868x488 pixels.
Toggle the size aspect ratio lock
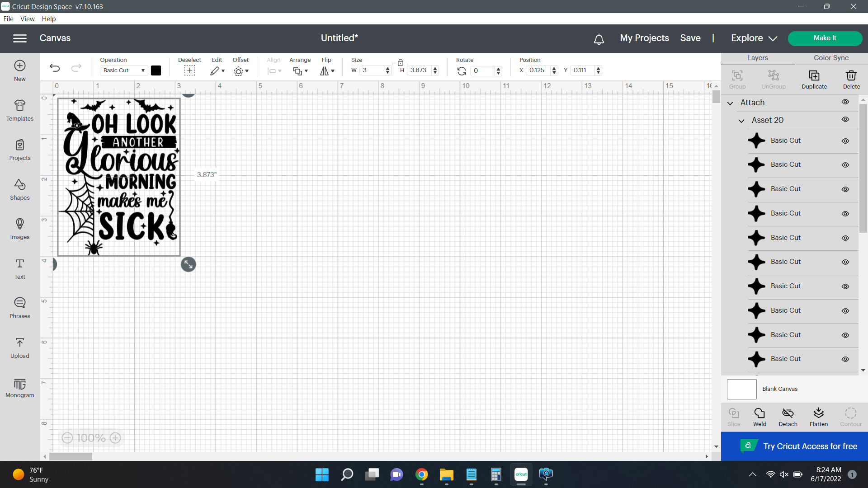[x=400, y=62]
